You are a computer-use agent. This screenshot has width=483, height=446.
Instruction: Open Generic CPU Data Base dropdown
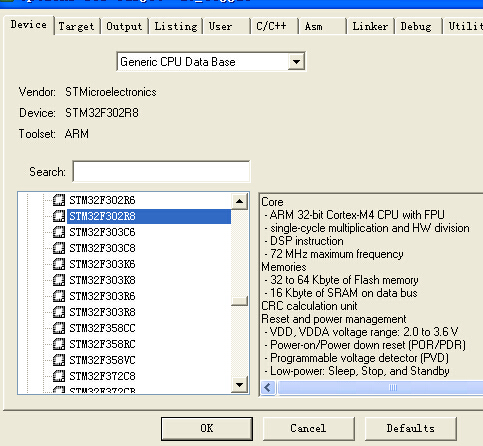pyautogui.click(x=296, y=62)
